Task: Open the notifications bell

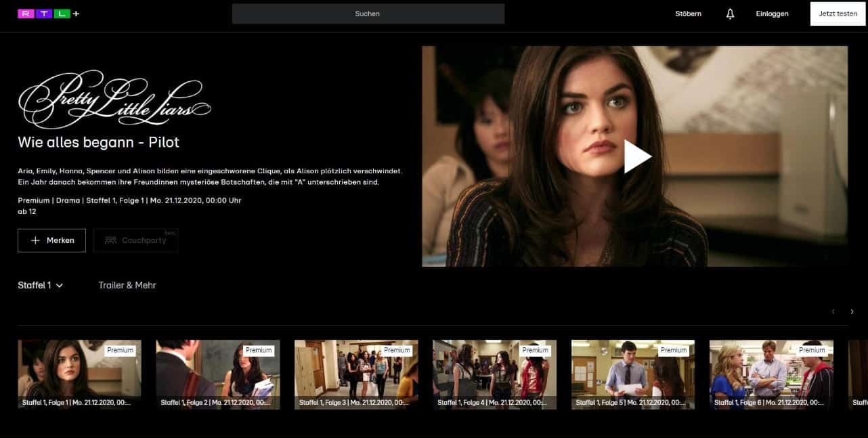Action: click(x=730, y=14)
